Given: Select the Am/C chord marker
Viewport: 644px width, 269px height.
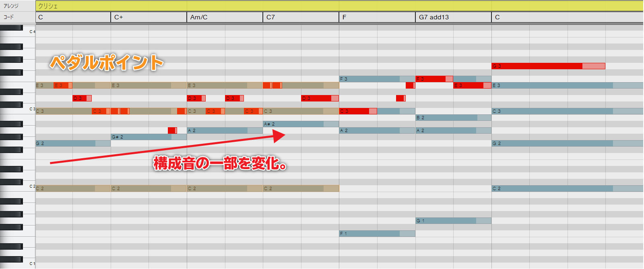Looking at the screenshot, I should tap(225, 17).
